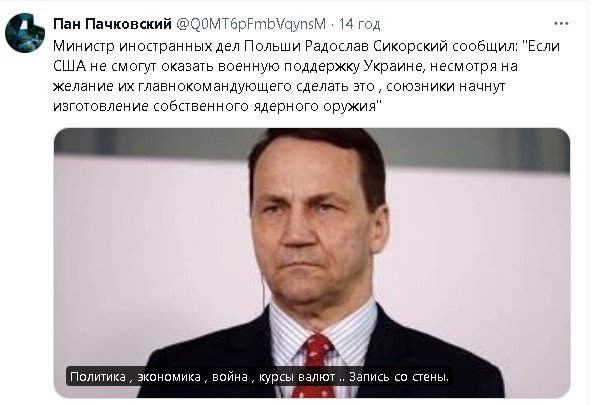The width and height of the screenshot is (593, 405).
Task: Open the attached photo of the man in a suit
Action: pos(312,263)
